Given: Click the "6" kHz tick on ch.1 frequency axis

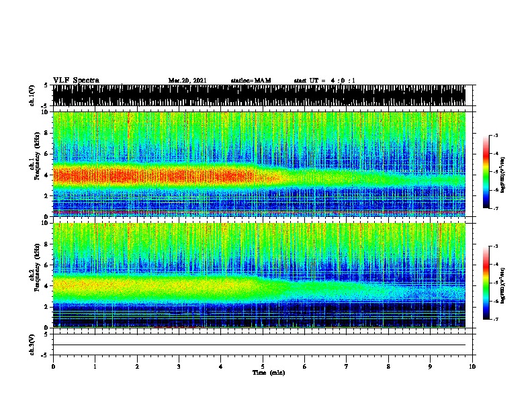Looking at the screenshot, I should point(46,154).
